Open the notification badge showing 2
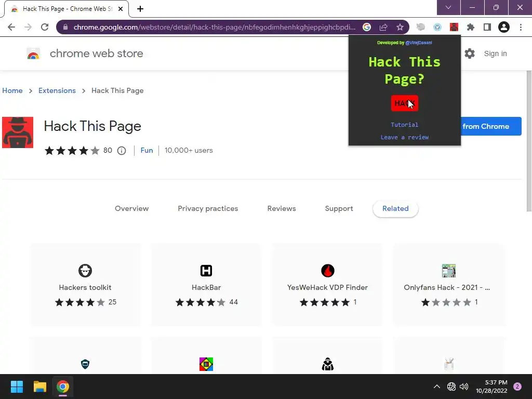The height and width of the screenshot is (399, 532). click(x=517, y=387)
